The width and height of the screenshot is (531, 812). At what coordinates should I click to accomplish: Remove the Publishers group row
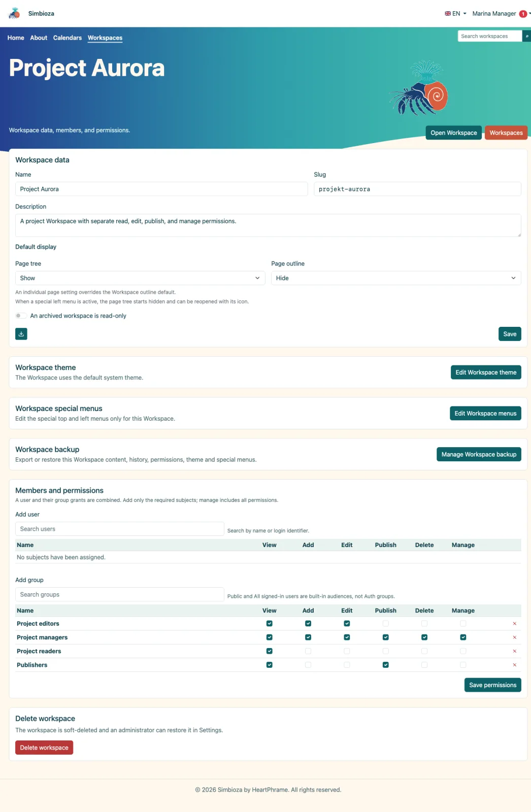point(514,665)
